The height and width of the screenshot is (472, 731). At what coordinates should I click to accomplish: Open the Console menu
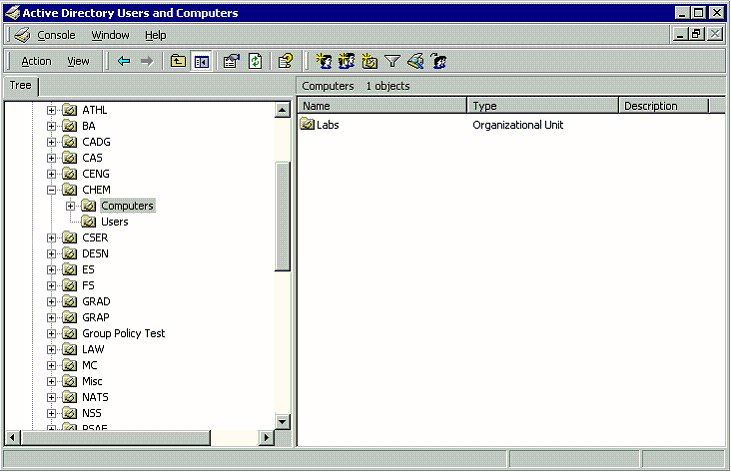click(x=56, y=35)
